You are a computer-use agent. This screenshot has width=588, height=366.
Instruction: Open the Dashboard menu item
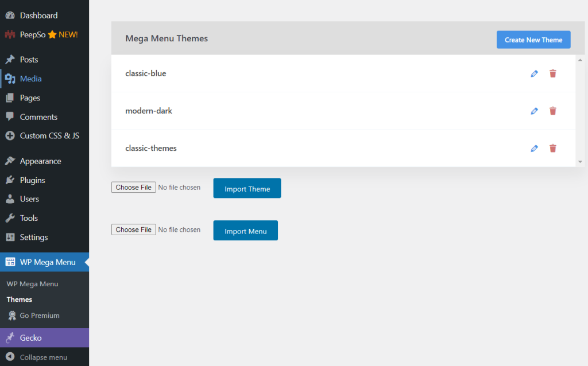click(x=45, y=15)
